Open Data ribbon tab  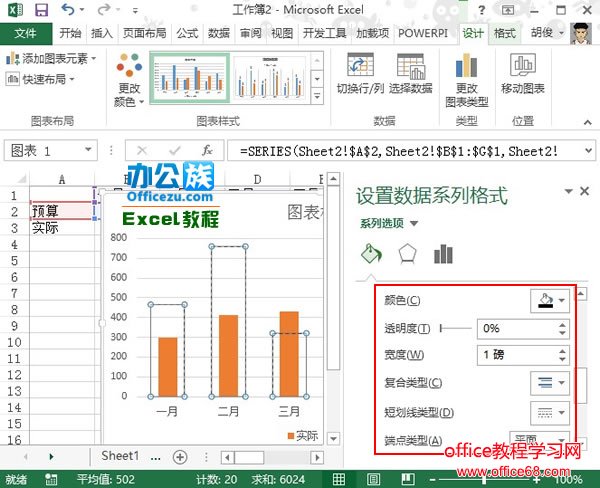coord(219,33)
